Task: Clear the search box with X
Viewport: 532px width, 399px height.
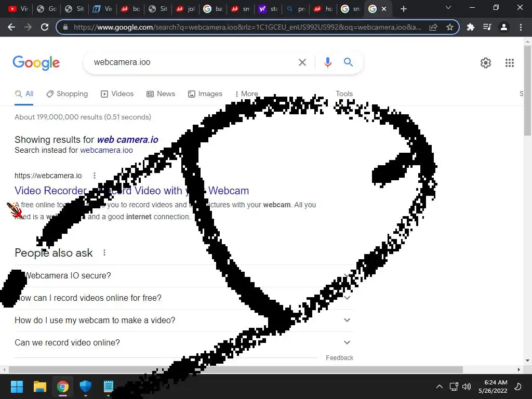Action: point(302,62)
